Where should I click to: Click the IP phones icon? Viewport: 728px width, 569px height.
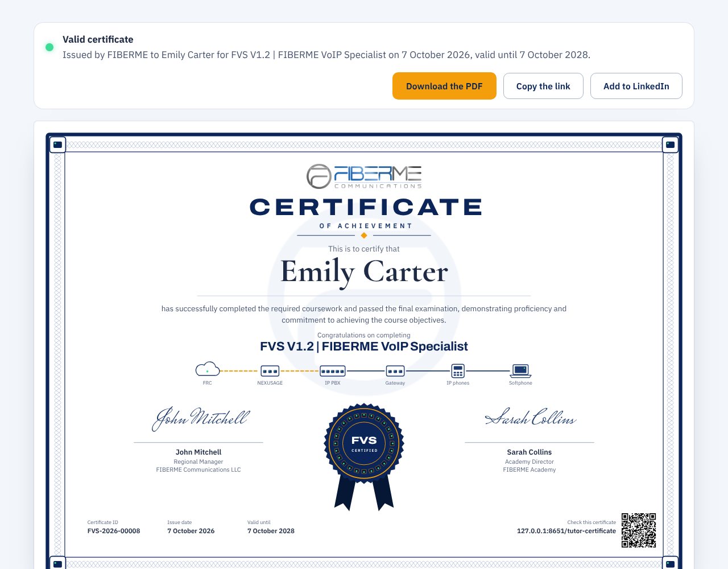(x=458, y=371)
